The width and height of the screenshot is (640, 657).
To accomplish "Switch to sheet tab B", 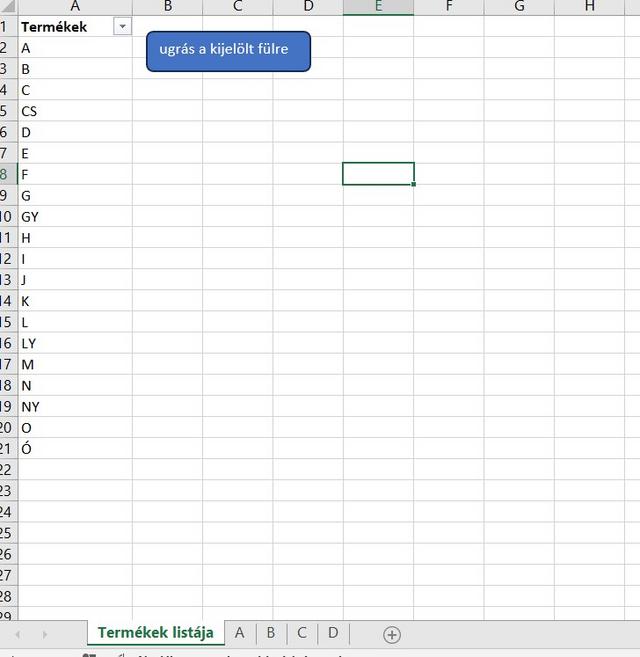I will tap(270, 633).
